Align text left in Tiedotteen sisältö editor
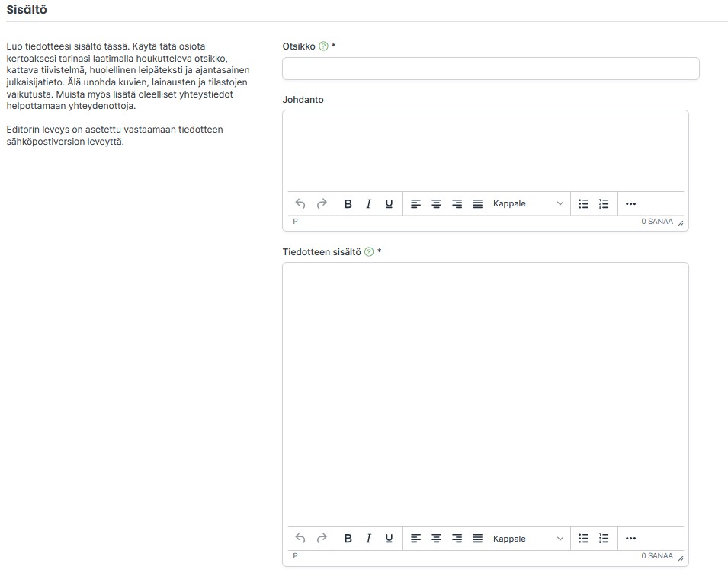 point(415,539)
